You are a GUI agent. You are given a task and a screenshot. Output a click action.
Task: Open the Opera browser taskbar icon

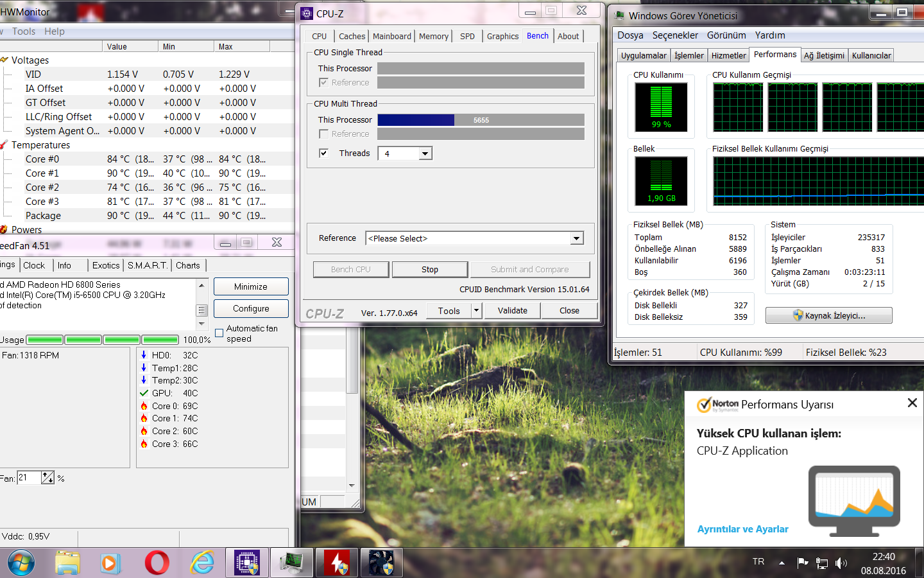[157, 563]
